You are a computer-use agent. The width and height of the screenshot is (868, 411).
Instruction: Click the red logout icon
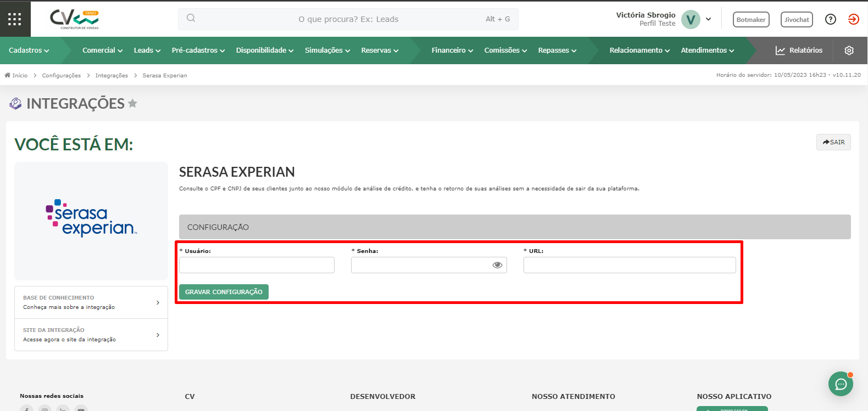pyautogui.click(x=853, y=19)
